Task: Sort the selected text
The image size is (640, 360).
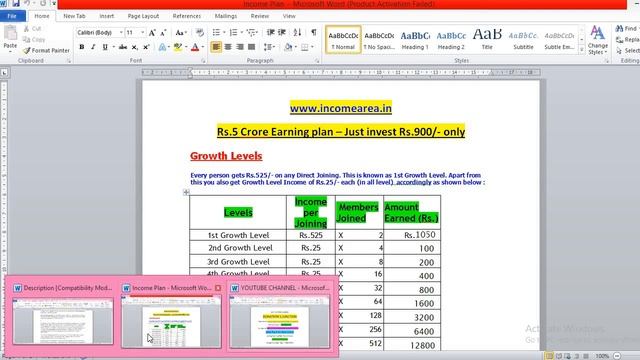Action: (297, 33)
